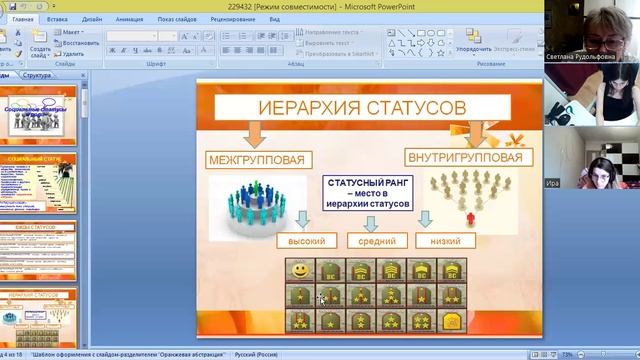Open the font color (A) picker

(203, 51)
